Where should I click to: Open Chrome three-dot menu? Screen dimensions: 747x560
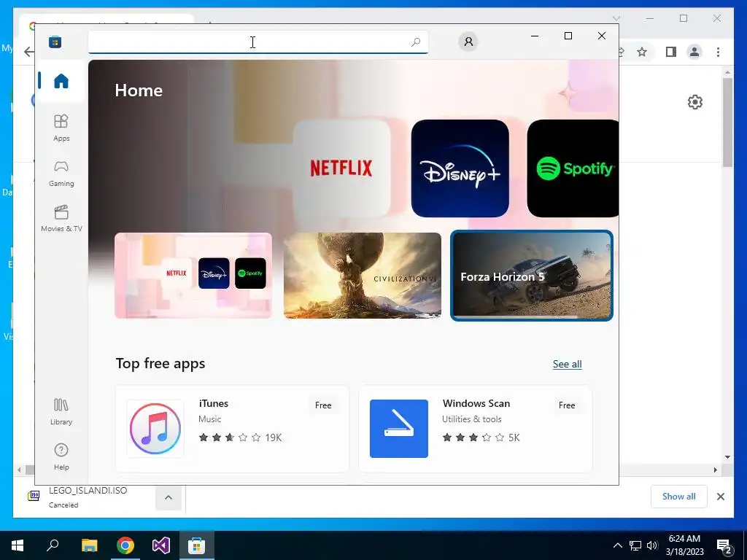718,52
